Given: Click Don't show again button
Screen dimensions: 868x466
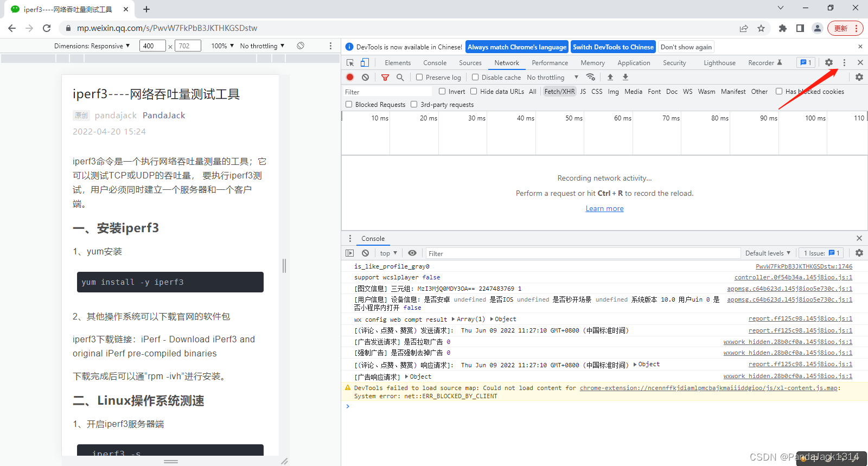Looking at the screenshot, I should tap(686, 47).
